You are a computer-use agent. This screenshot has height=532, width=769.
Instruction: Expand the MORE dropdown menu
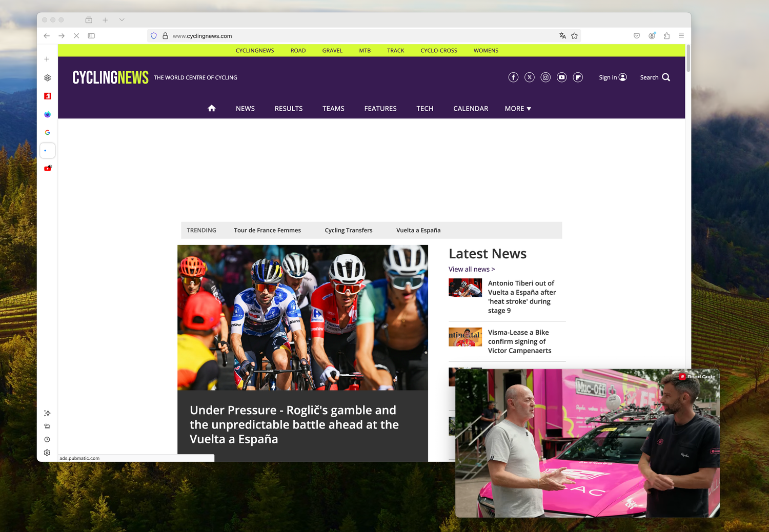tap(518, 109)
